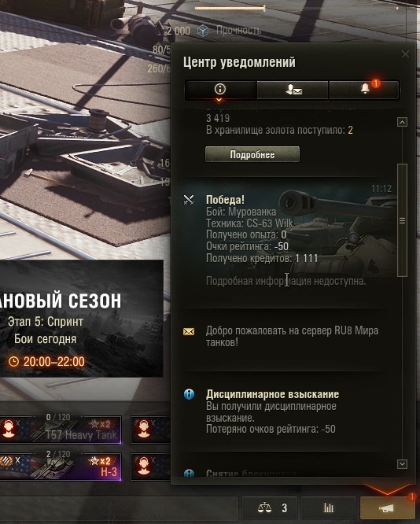Open the info notifications tab

pyautogui.click(x=220, y=90)
